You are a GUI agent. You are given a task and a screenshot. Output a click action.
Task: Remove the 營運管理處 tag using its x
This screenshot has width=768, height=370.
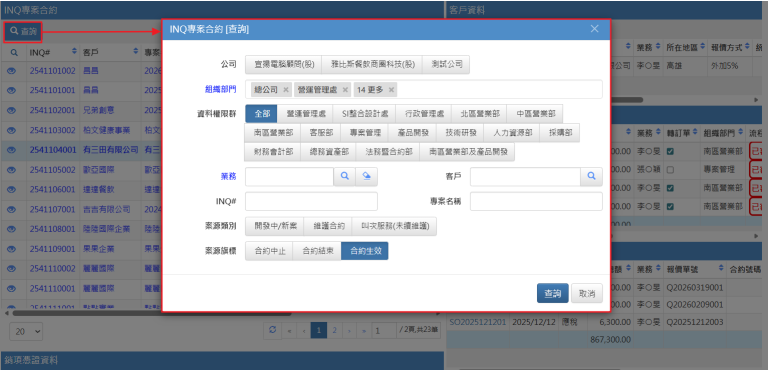coord(345,90)
